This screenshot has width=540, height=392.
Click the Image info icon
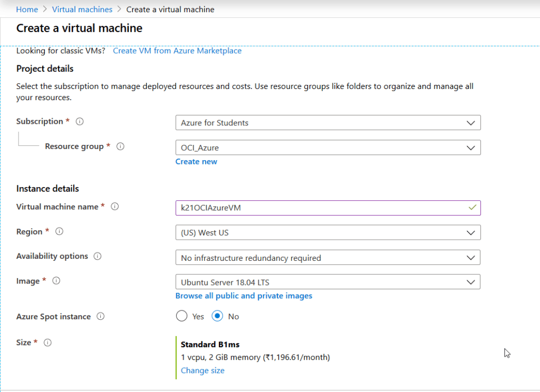coord(56,281)
